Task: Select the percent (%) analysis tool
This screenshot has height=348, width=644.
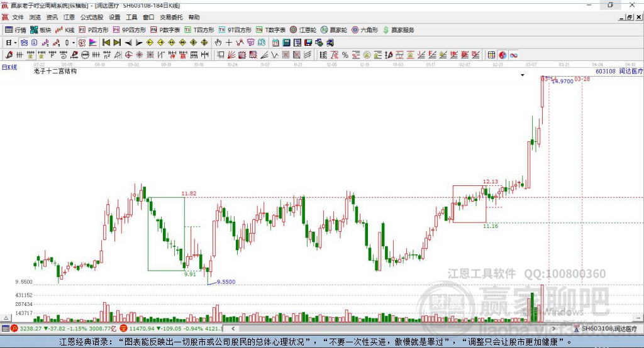Action: point(345,55)
